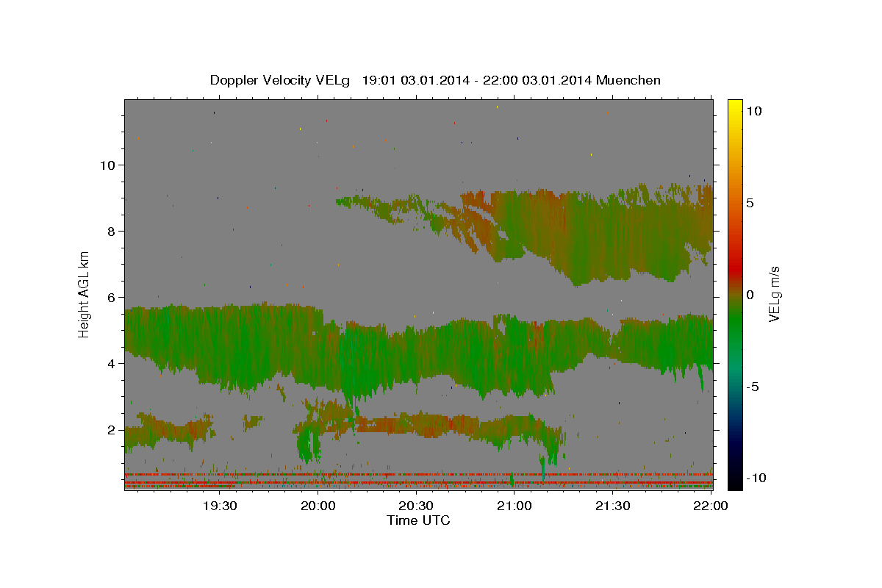Click the 21:00 time tick label
This screenshot has width=882, height=588.
[x=514, y=506]
